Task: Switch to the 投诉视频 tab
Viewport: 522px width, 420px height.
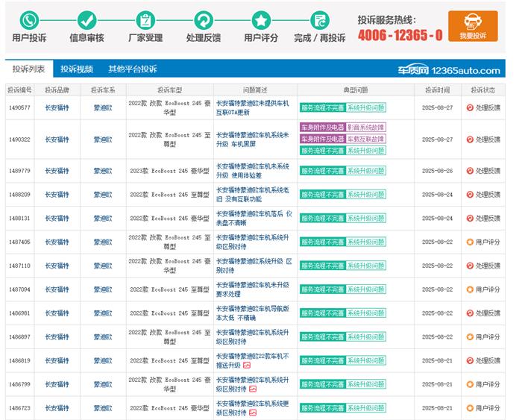Action: pyautogui.click(x=77, y=69)
